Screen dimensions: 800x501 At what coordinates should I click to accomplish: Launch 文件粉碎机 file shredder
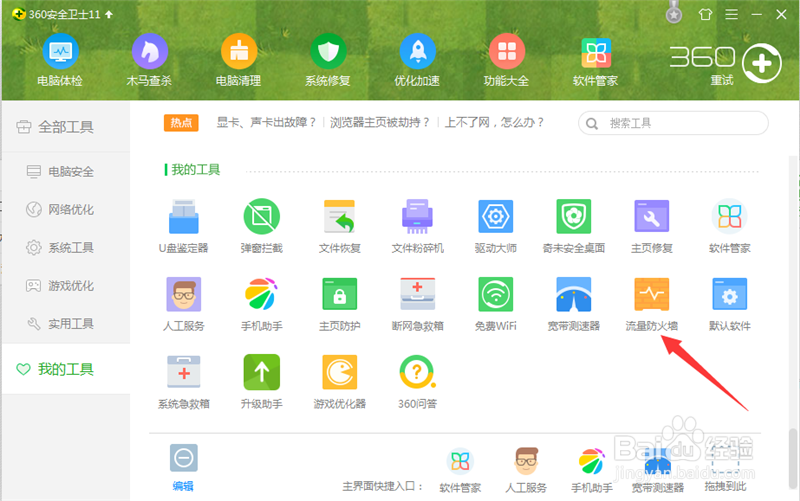[417, 226]
